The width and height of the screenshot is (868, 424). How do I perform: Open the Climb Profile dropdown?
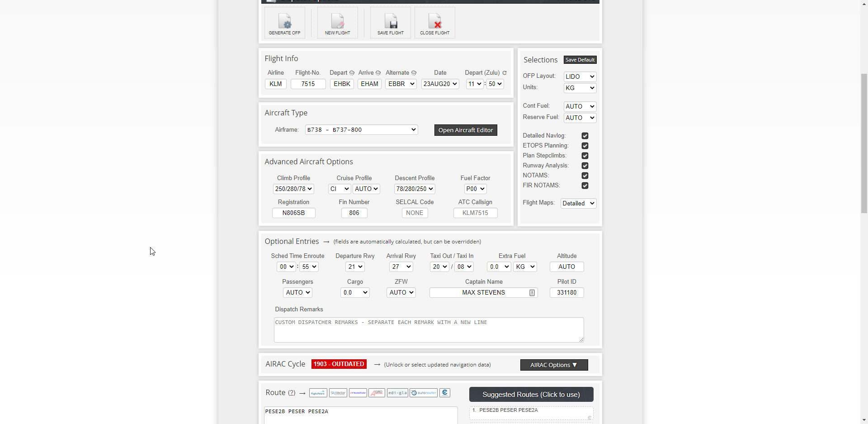[293, 189]
